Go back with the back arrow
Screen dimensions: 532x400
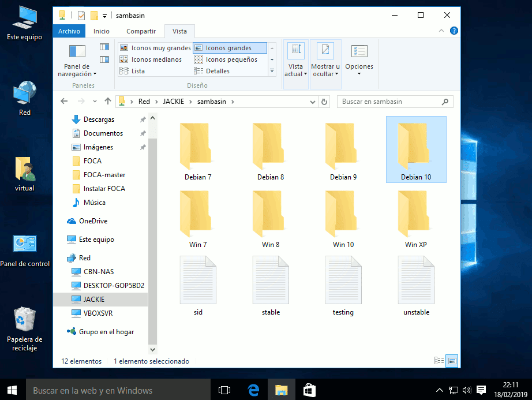click(64, 101)
